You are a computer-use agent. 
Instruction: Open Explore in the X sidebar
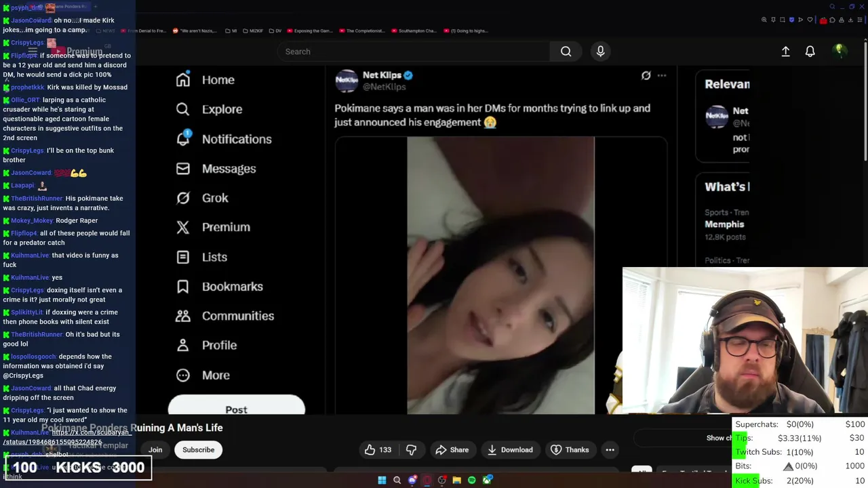tap(209, 109)
